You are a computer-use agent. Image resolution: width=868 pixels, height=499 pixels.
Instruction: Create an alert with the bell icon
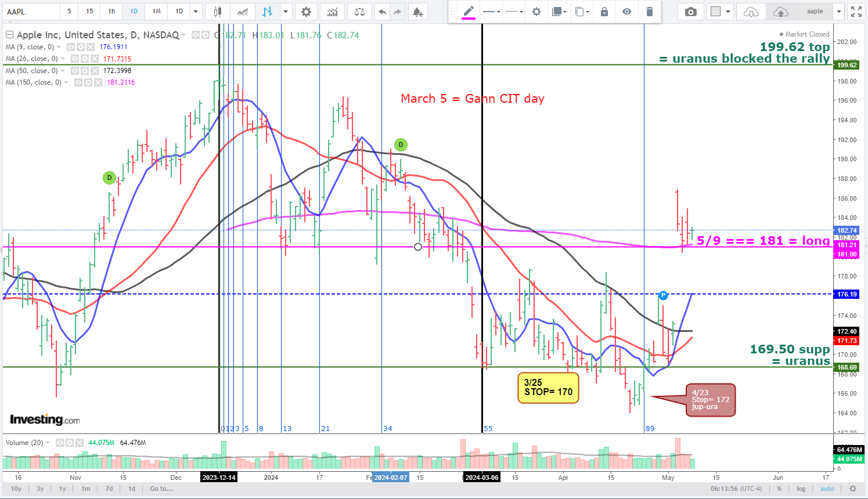pyautogui.click(x=417, y=12)
